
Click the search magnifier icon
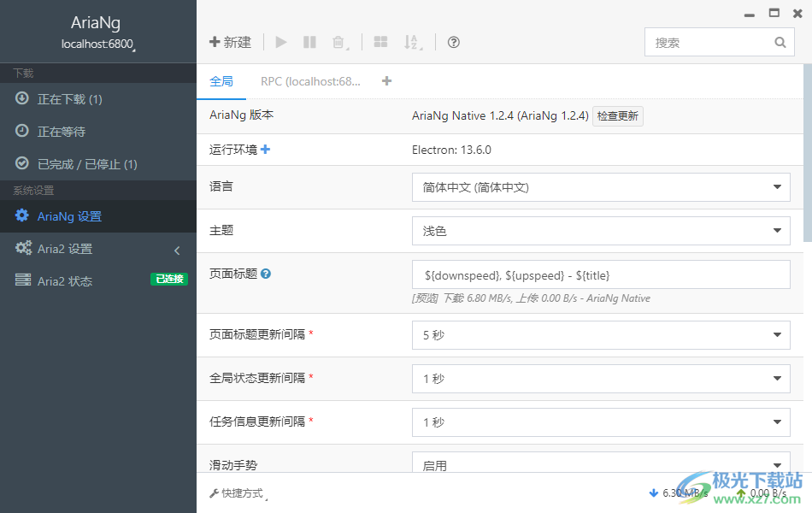[780, 43]
